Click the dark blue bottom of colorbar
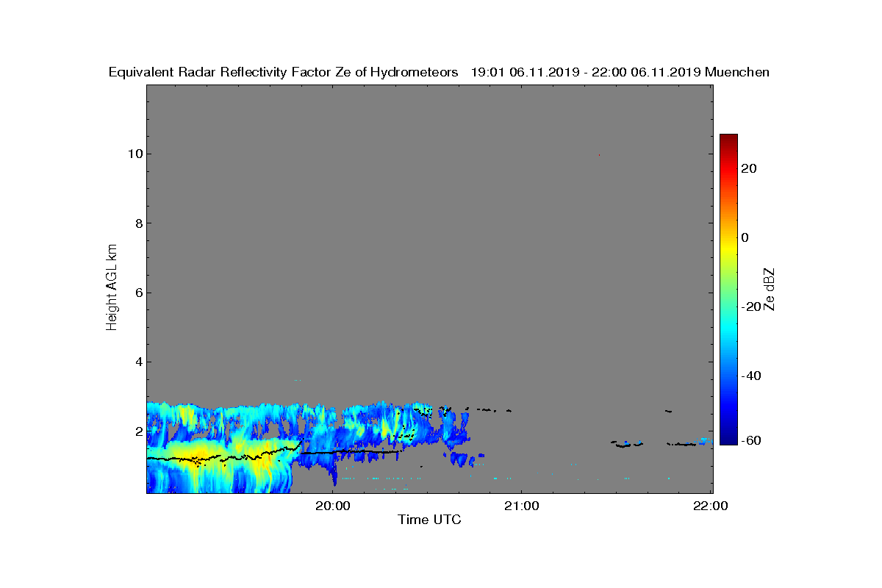 click(x=728, y=440)
